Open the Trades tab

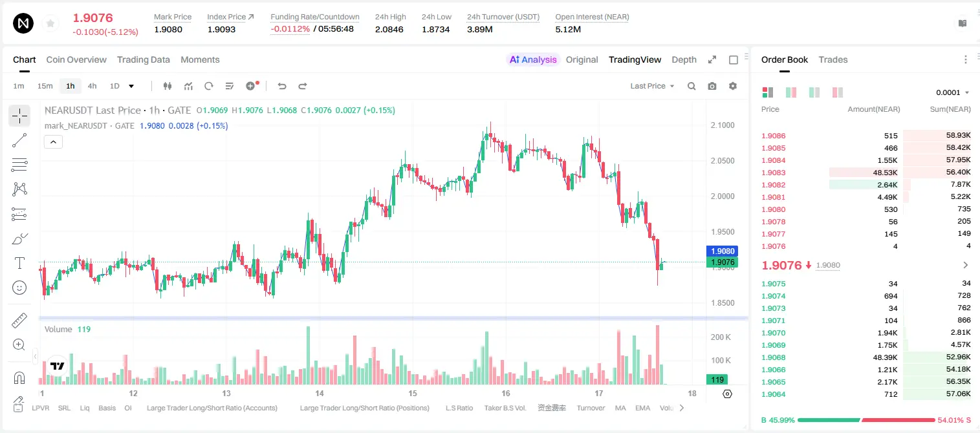(x=833, y=59)
